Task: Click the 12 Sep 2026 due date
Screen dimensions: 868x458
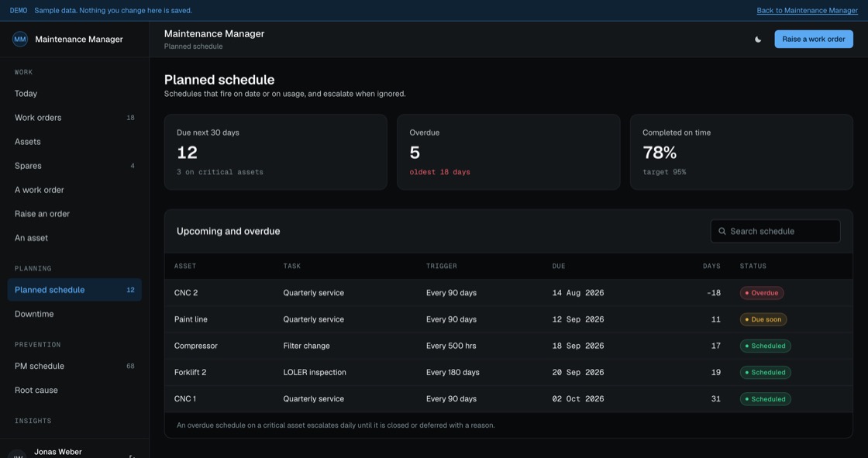Action: [578, 319]
